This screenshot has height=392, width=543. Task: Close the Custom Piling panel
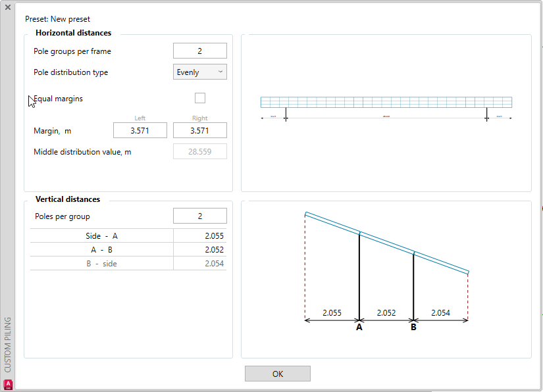[x=8, y=7]
